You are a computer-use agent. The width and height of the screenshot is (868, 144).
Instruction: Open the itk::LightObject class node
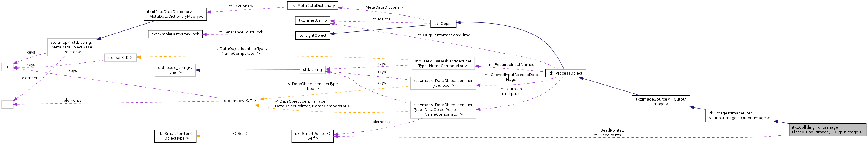pyautogui.click(x=313, y=35)
